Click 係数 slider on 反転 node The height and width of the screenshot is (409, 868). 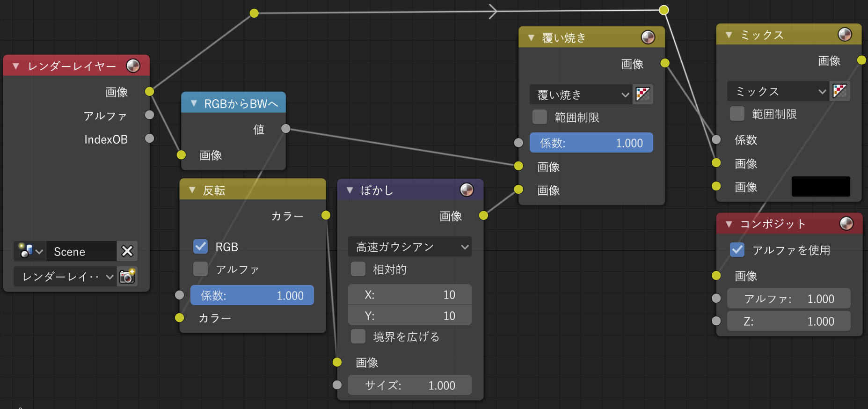[252, 295]
